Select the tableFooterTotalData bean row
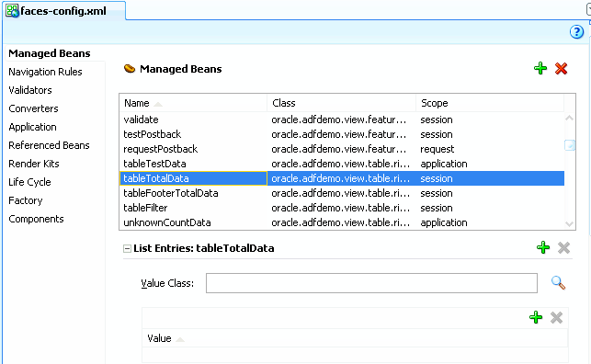This screenshot has height=364, width=591. tap(342, 193)
